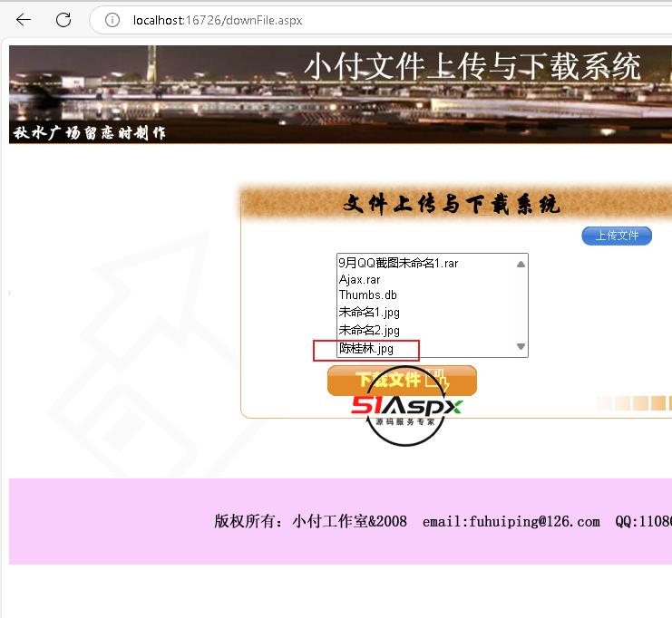Focus the address bar URL localhost:16726/downFile.aspx

tap(218, 20)
